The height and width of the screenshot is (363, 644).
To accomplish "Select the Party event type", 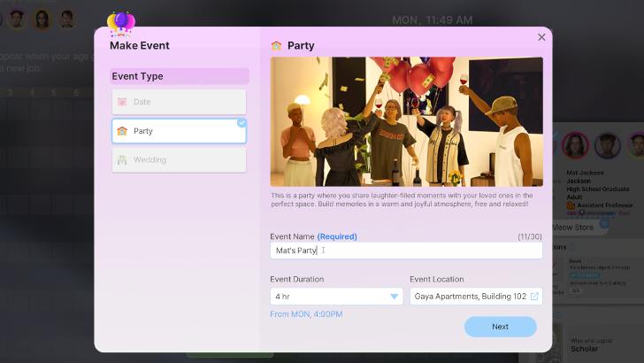I will 179,131.
